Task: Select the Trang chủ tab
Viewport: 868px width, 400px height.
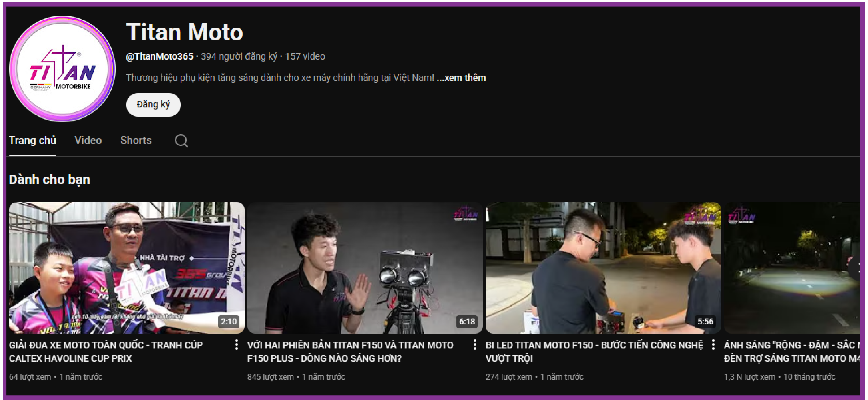Action: click(x=32, y=140)
